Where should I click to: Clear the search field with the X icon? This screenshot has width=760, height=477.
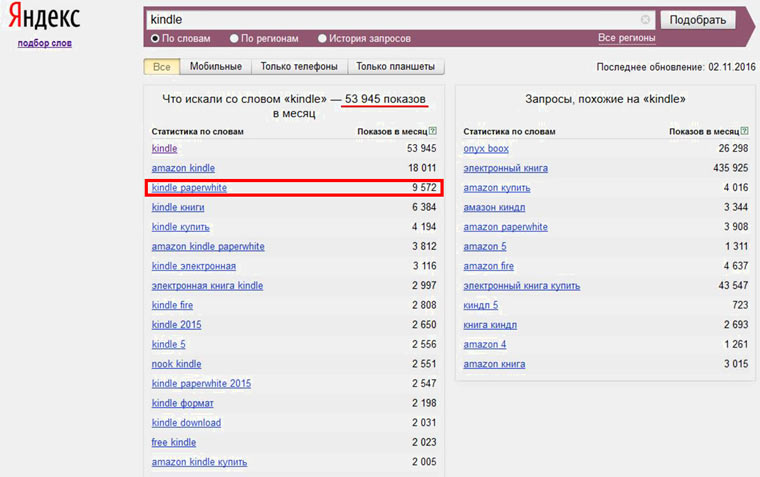[645, 19]
